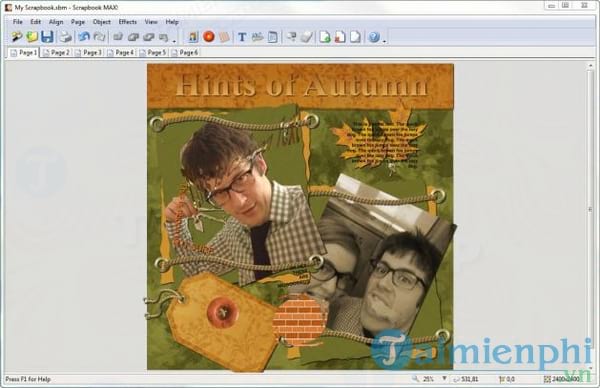Image resolution: width=600 pixels, height=388 pixels.
Task: Select the Text tool T icon
Action: 241,37
